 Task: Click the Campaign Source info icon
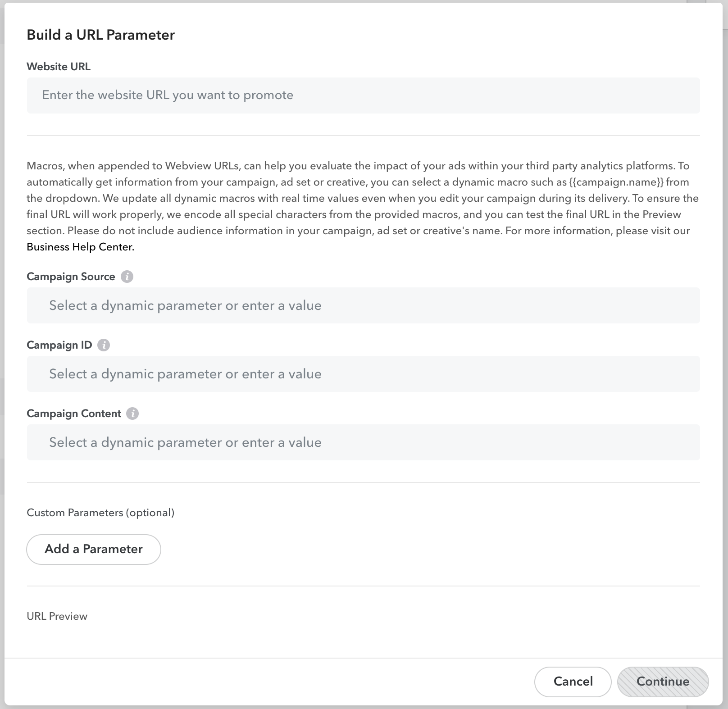coord(127,277)
